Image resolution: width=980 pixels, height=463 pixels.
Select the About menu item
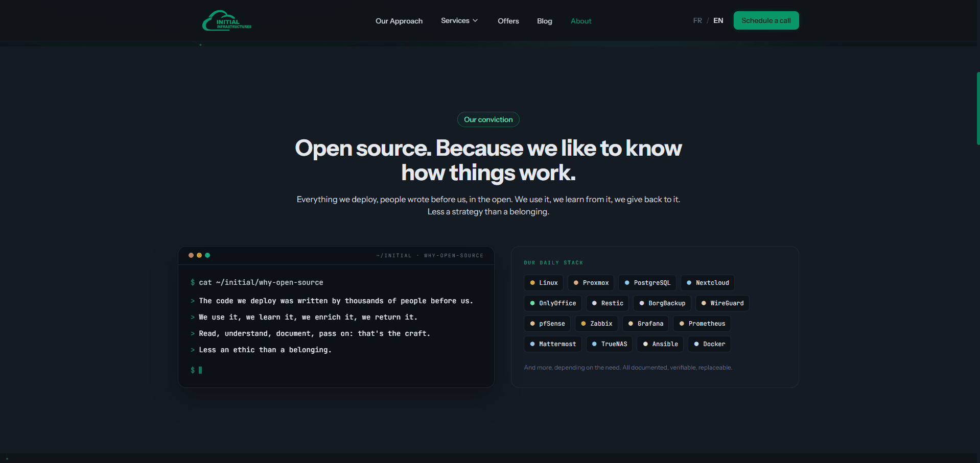(x=581, y=21)
